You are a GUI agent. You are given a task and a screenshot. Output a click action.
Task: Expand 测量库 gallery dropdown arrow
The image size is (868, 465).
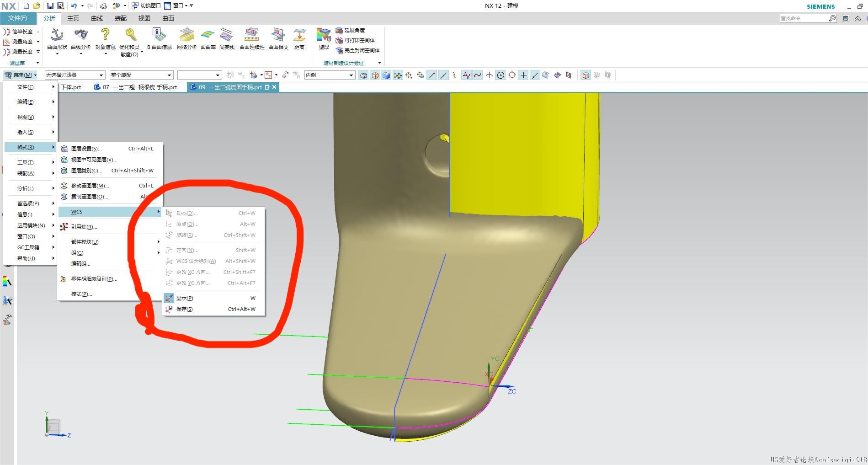pos(37,63)
